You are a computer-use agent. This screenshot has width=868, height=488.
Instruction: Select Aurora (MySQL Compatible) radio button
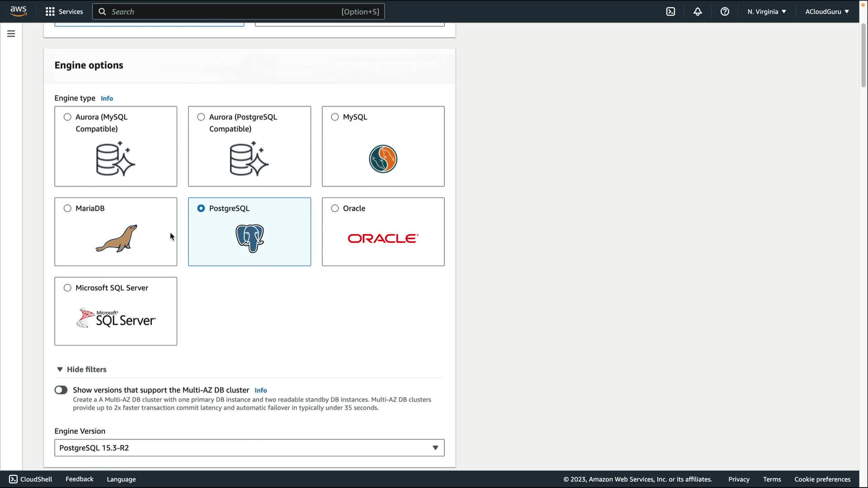[67, 117]
